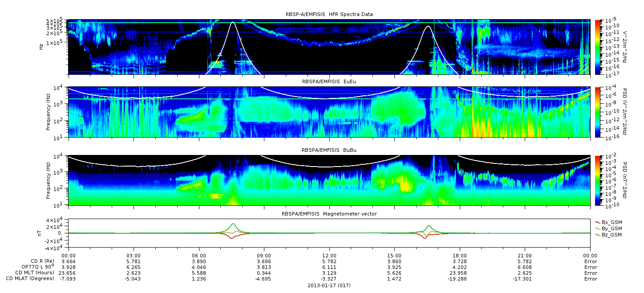Click the 2013-01-17 (017) date label
This screenshot has height=293, width=644.
pyautogui.click(x=329, y=285)
